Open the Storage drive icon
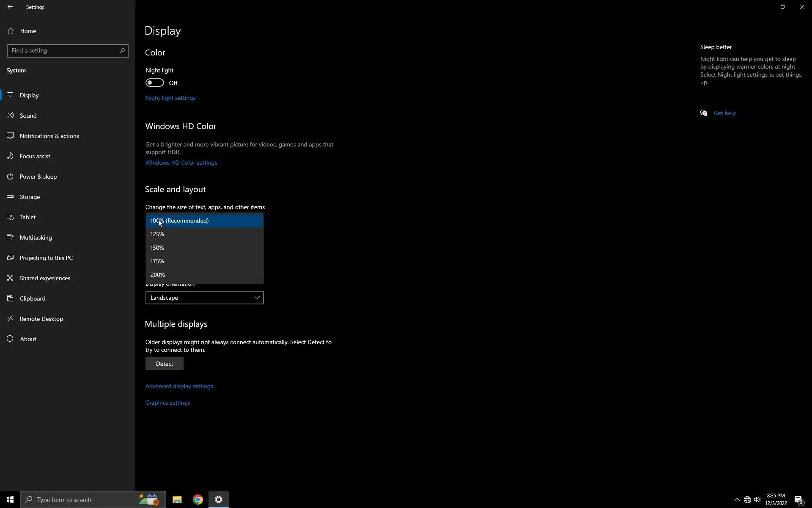 point(10,197)
